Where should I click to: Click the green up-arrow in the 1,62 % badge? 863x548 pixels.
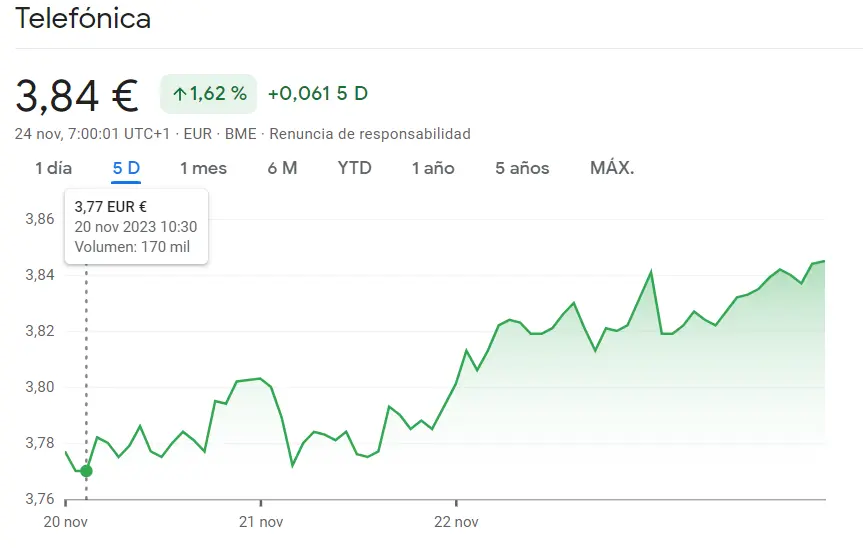tap(179, 94)
